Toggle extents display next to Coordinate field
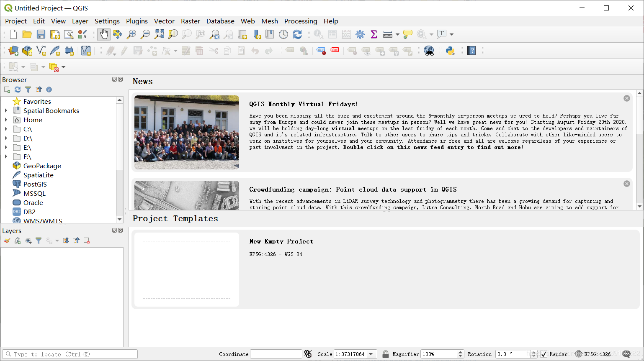Image resolution: width=644 pixels, height=361 pixels. coord(308,354)
